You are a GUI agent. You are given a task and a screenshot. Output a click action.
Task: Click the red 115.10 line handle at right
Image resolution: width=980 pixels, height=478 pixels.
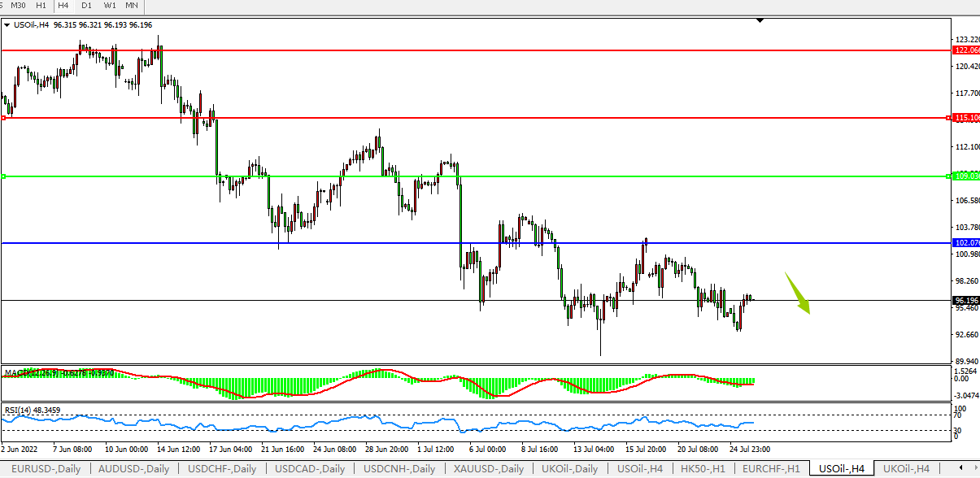(x=949, y=118)
